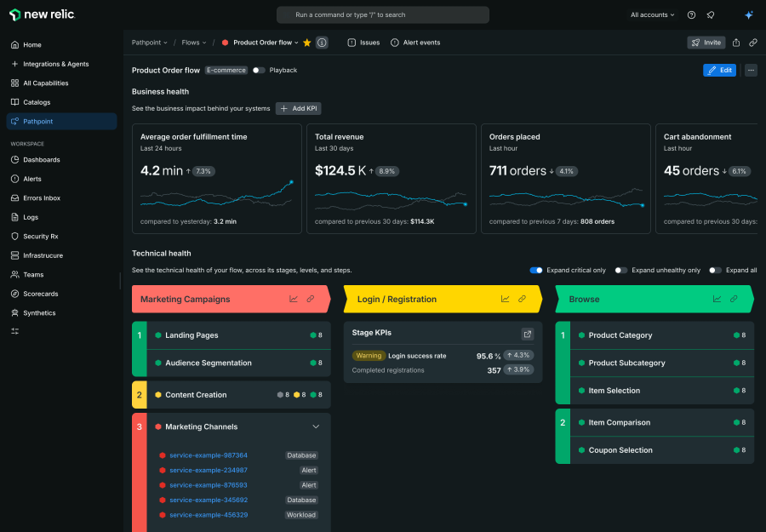Click the help question mark icon
This screenshot has width=766, height=532.
pyautogui.click(x=691, y=14)
